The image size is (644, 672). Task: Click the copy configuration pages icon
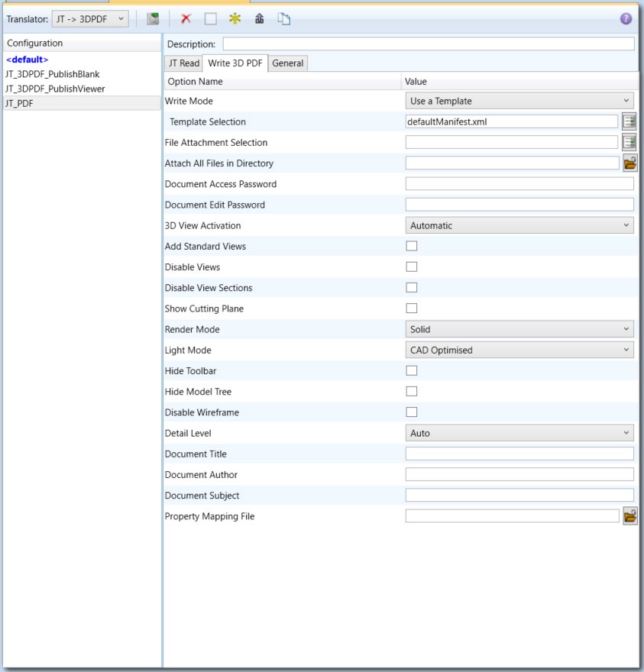(284, 19)
